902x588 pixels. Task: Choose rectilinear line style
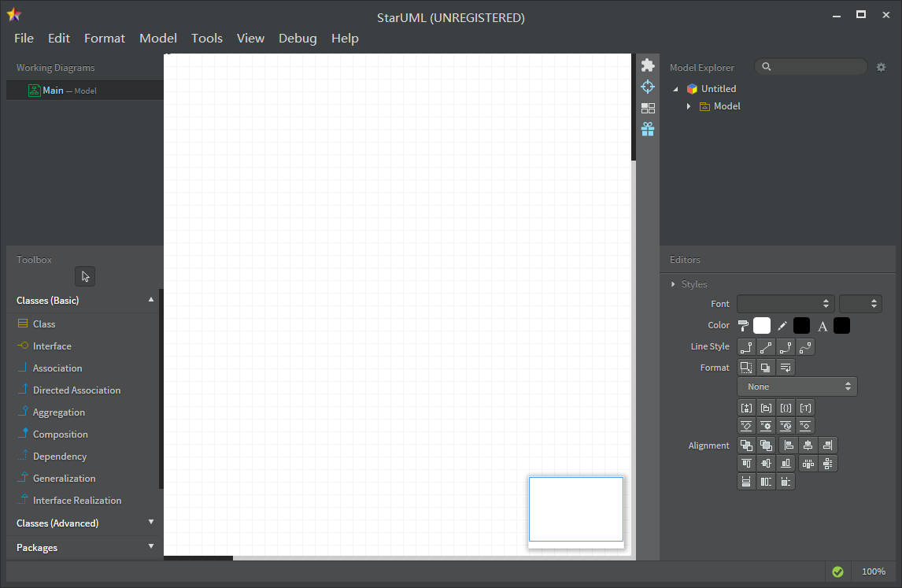click(746, 347)
